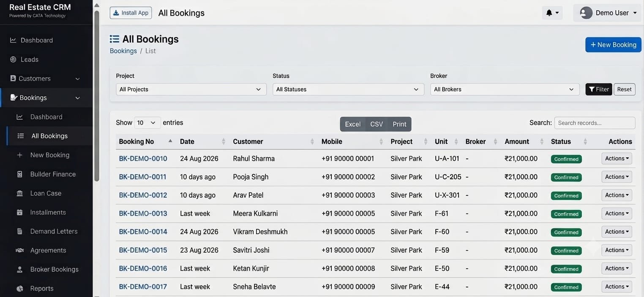The width and height of the screenshot is (644, 297).
Task: Sort table by Status column arrows
Action: 585,141
